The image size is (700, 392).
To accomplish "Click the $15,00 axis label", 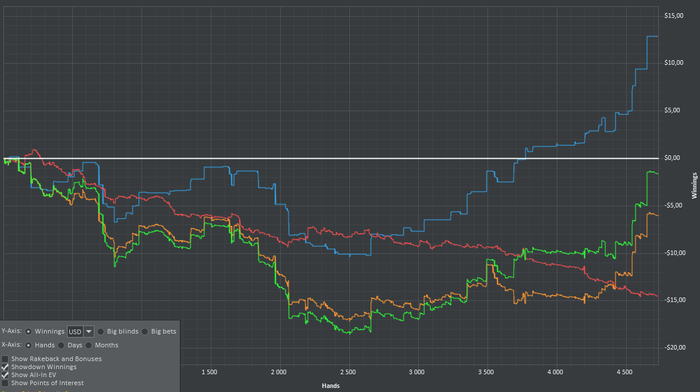I will 674,16.
